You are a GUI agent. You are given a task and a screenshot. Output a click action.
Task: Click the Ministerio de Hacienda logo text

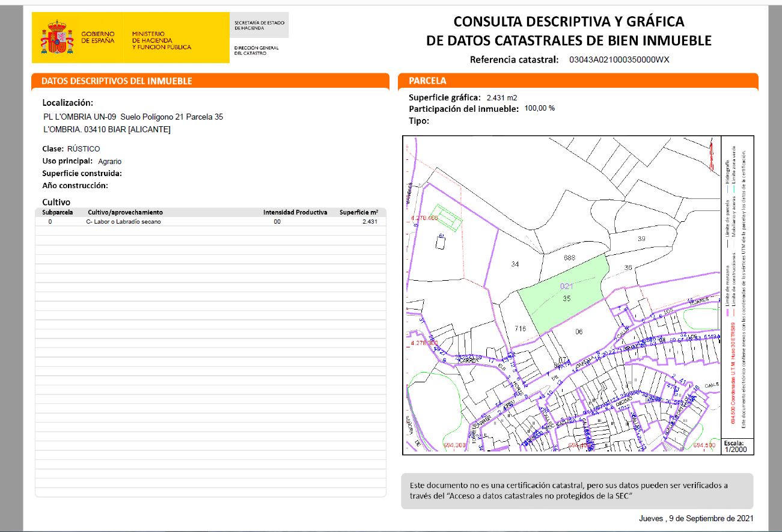(x=161, y=40)
